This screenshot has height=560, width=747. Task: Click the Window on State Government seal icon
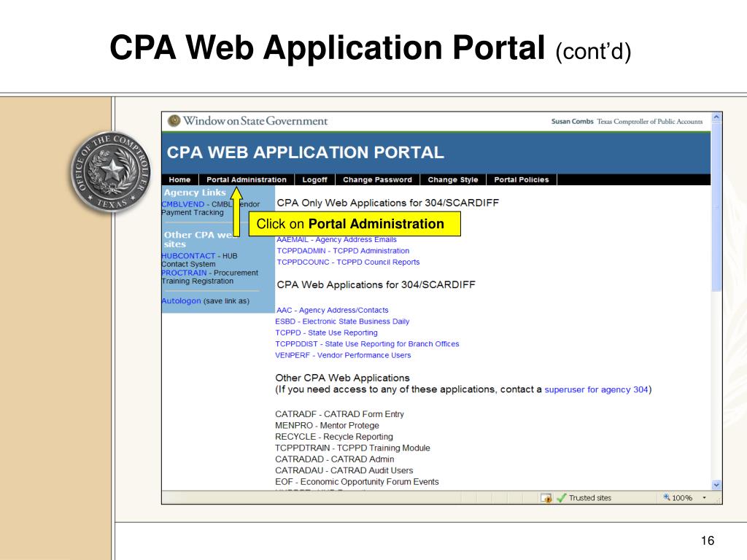click(x=174, y=121)
